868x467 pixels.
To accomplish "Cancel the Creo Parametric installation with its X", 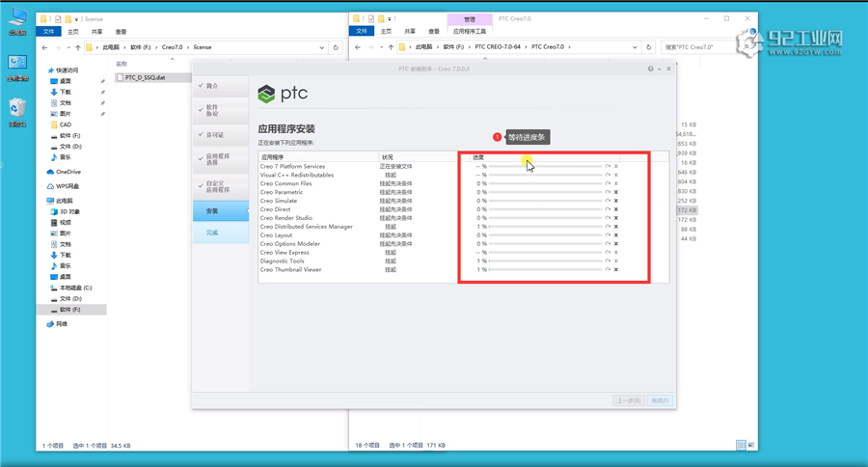I will tap(616, 192).
